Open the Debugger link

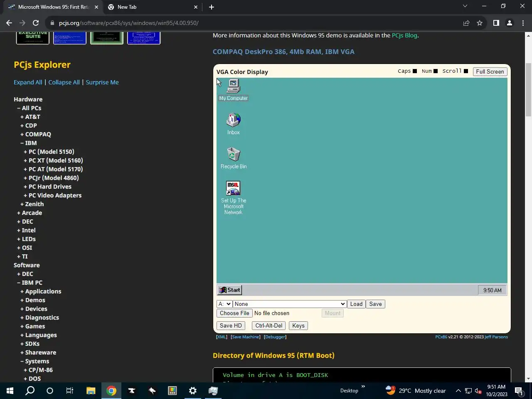275,337
